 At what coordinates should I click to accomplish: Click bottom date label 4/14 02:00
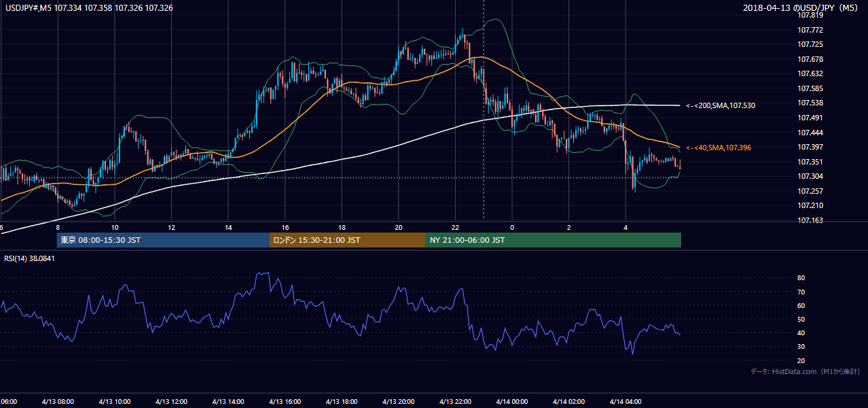point(569,401)
